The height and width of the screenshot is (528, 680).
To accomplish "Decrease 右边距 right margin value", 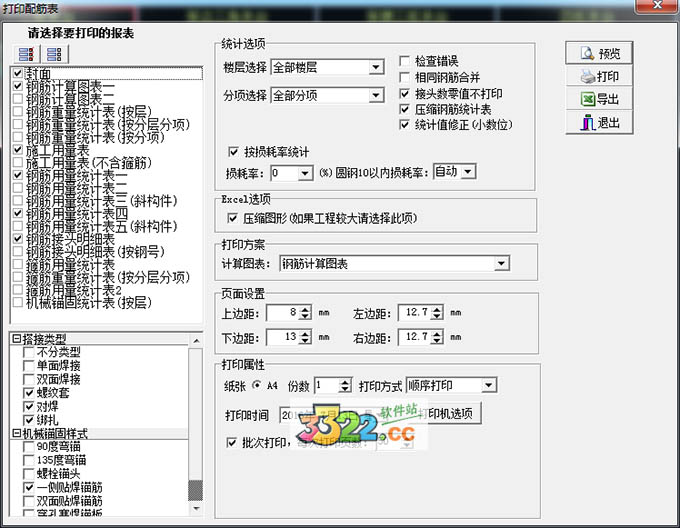I will [437, 340].
